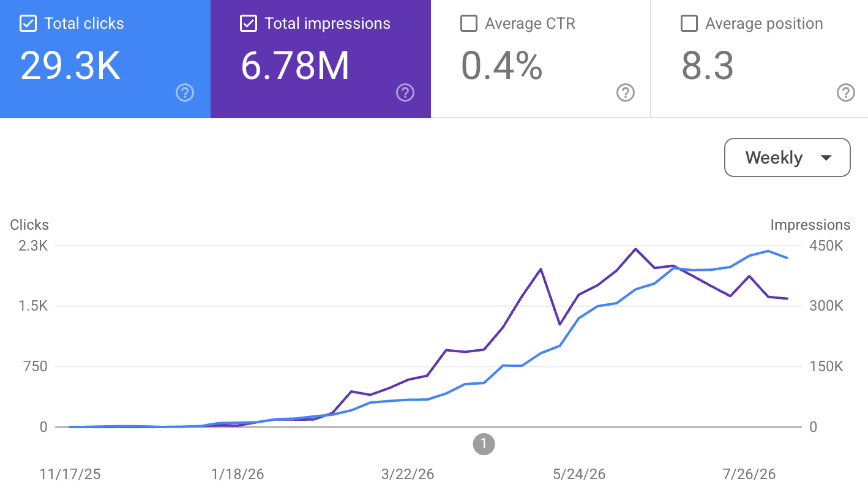868x495 pixels.
Task: Click the 29.3K total clicks value
Action: click(70, 66)
